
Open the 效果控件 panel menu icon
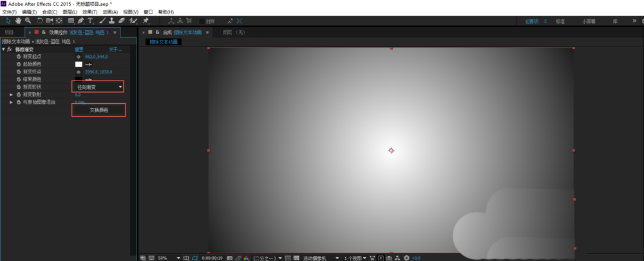[115, 32]
